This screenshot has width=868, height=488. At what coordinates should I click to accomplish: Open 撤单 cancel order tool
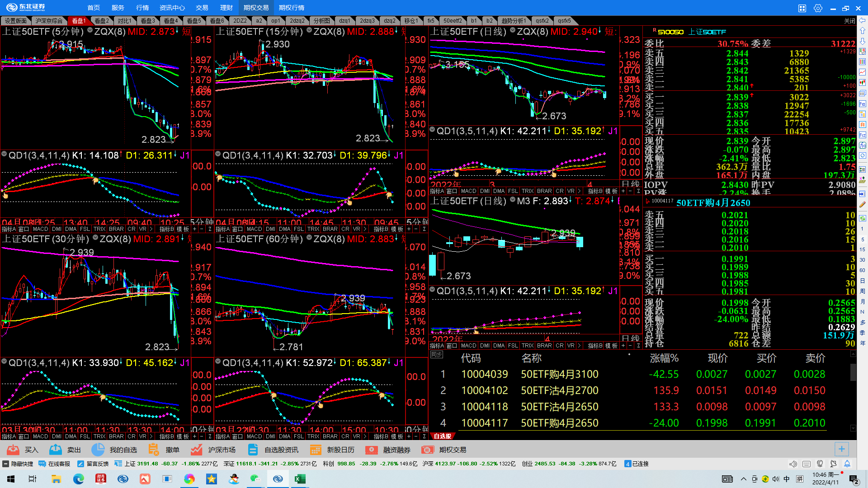coord(154,450)
